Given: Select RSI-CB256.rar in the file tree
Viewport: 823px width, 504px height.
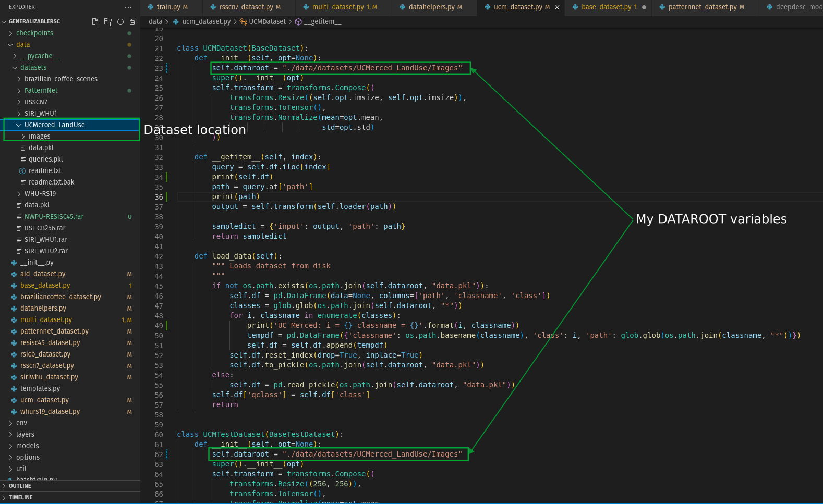Looking at the screenshot, I should click(x=45, y=228).
